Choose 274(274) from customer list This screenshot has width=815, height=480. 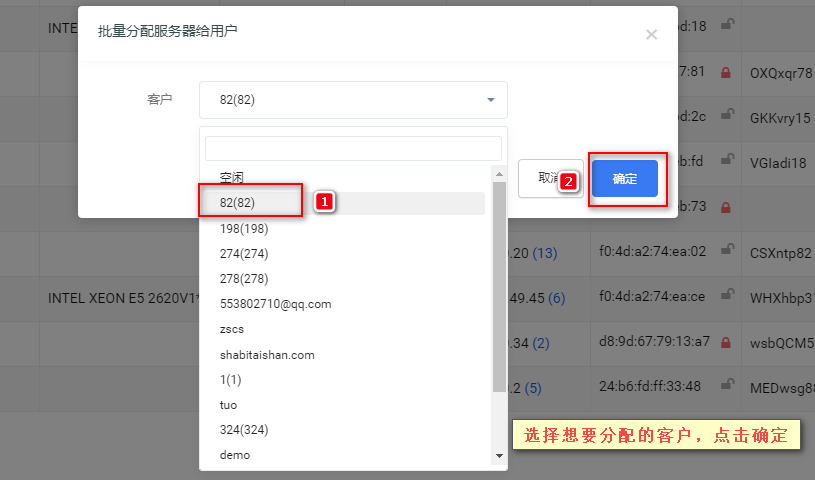345,254
